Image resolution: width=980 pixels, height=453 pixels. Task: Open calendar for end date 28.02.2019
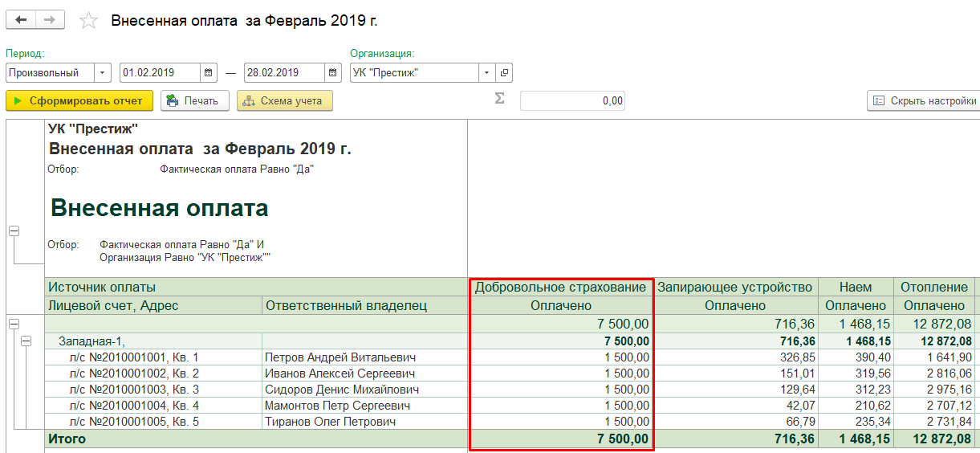pyautogui.click(x=333, y=72)
